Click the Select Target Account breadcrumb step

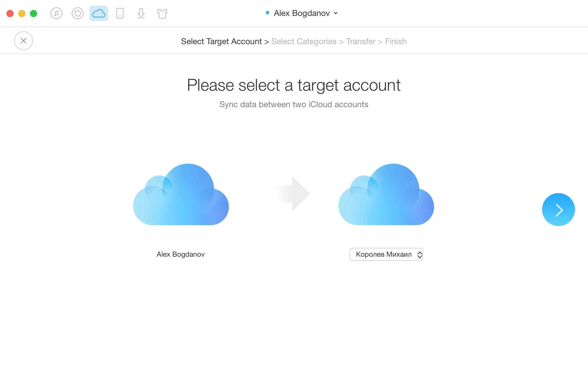pyautogui.click(x=221, y=42)
